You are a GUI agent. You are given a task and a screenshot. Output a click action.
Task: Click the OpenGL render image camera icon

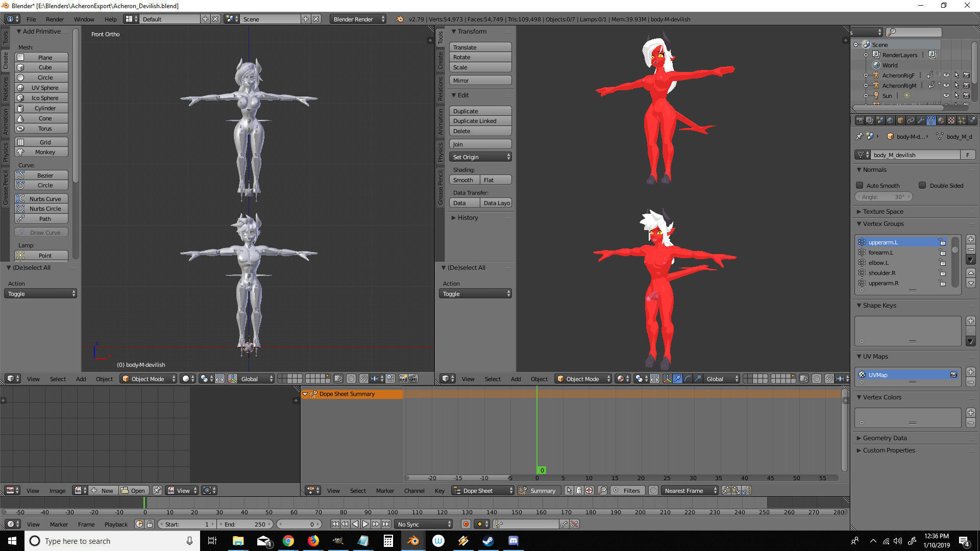pos(403,379)
